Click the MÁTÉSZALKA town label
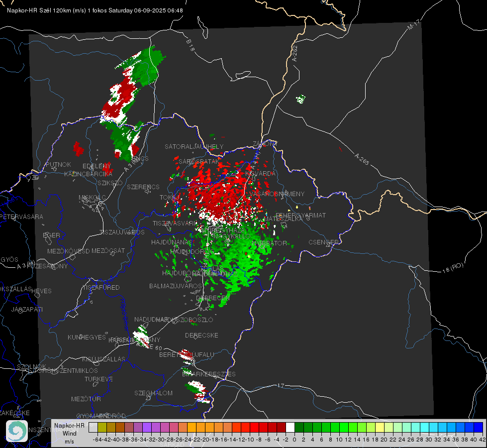The height and width of the screenshot is (448, 487). tap(283, 219)
